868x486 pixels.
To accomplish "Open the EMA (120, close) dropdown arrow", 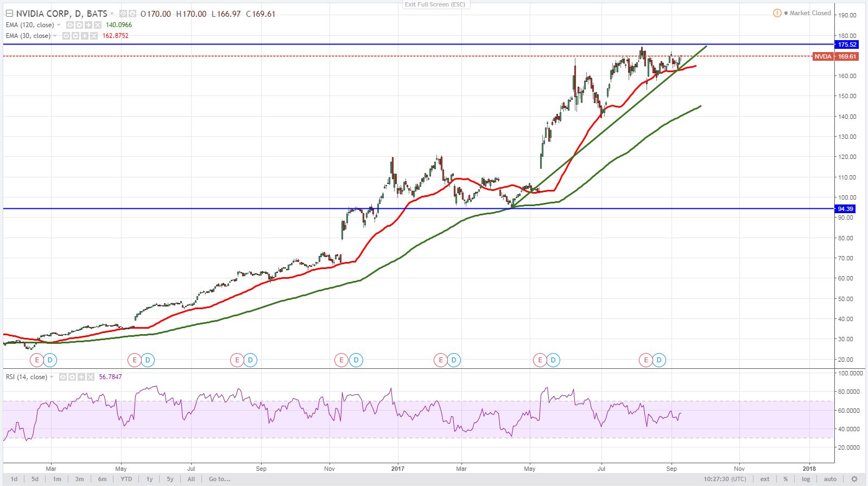I will (59, 25).
